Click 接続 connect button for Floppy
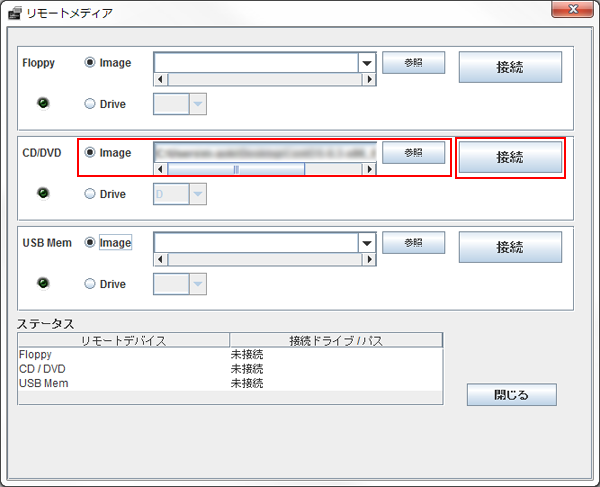Screen dimensions: 600x487 click(x=510, y=67)
